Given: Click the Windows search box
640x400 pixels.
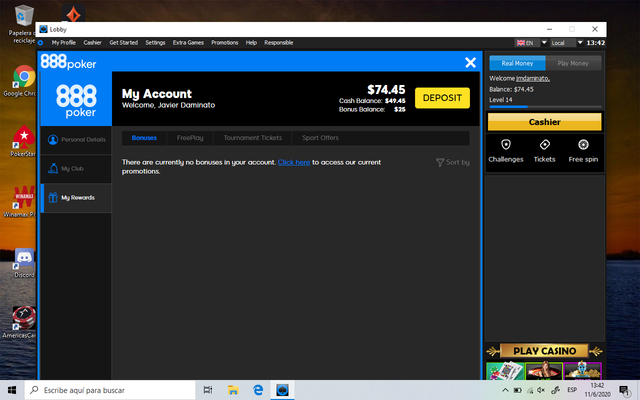Looking at the screenshot, I should point(110,390).
